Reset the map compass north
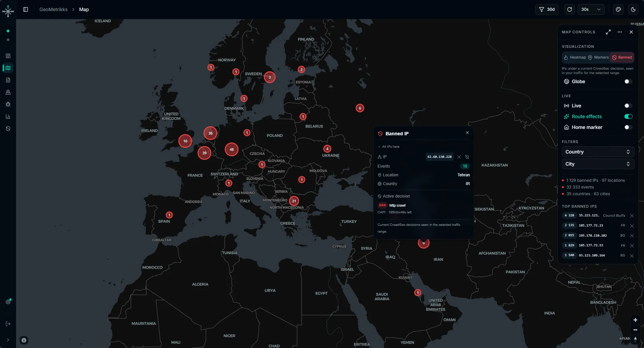Viewport: 644px width, 348px height. point(635,339)
